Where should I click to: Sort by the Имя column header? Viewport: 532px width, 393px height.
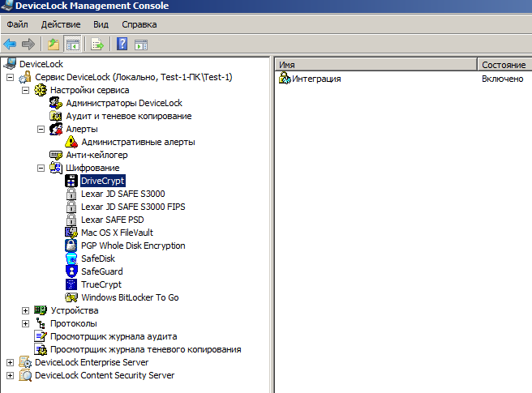point(375,65)
